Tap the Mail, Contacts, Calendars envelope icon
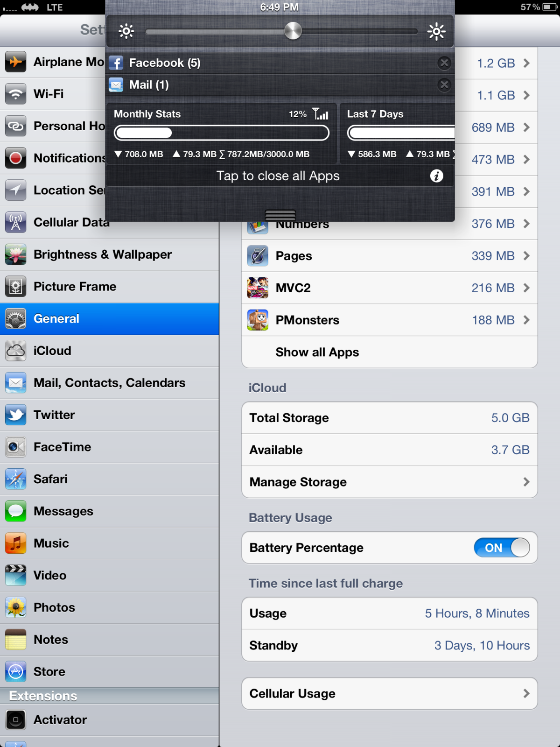Screen dimensions: 560x747 [x=16, y=383]
